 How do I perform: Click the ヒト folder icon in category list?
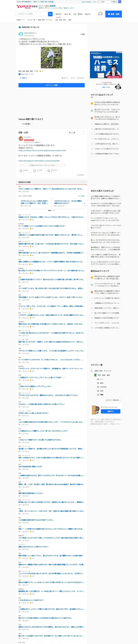98,379
